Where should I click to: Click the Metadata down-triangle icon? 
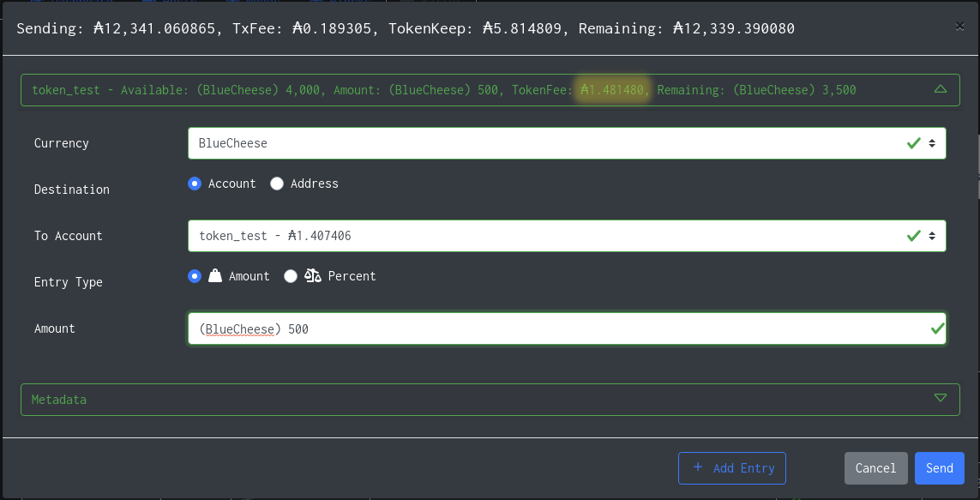click(x=940, y=398)
